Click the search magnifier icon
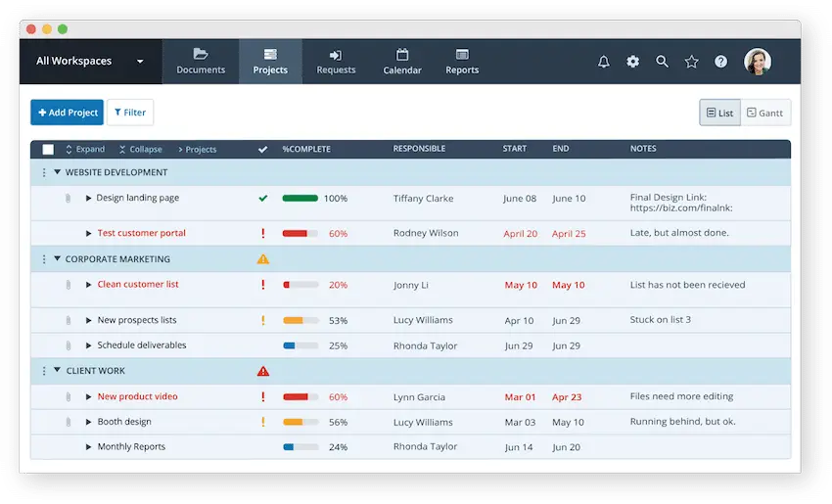The width and height of the screenshot is (832, 504). [x=662, y=62]
